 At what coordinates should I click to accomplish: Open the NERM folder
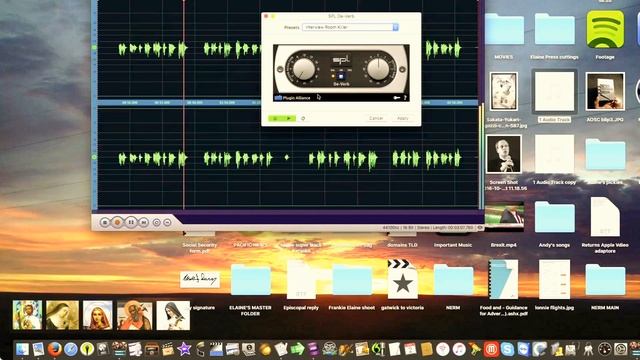click(453, 280)
